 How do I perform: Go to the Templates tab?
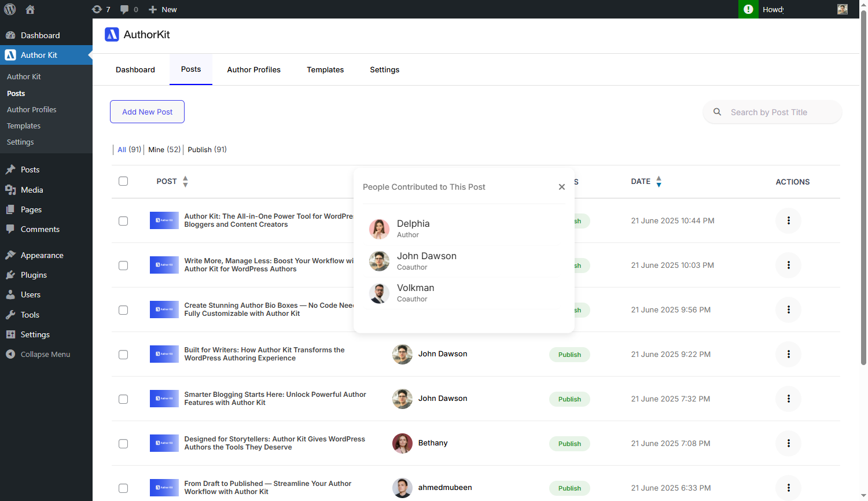[x=325, y=69]
